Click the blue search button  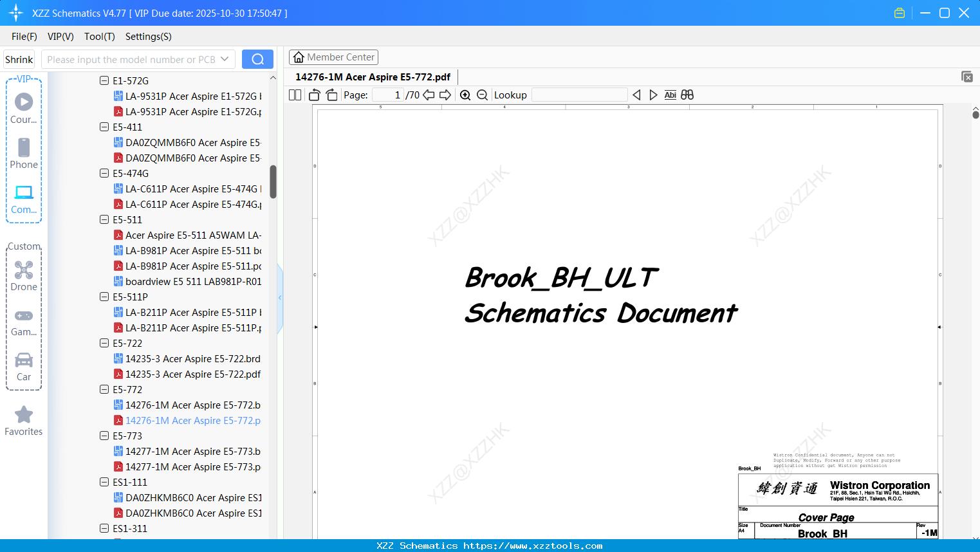coord(257,59)
